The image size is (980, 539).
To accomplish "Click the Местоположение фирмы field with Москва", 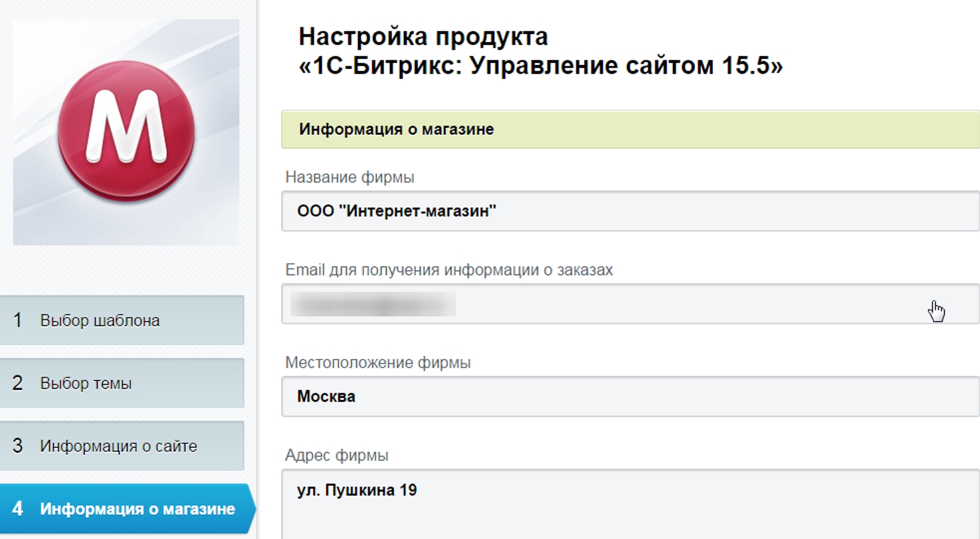I will [x=631, y=397].
